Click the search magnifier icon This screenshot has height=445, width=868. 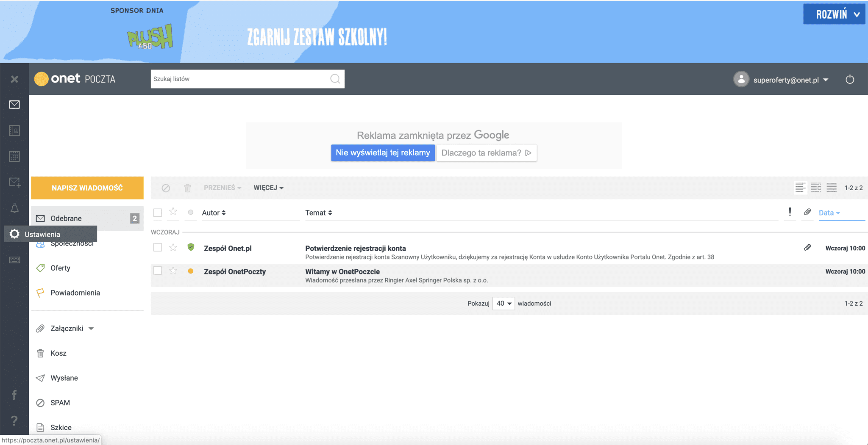pyautogui.click(x=335, y=79)
